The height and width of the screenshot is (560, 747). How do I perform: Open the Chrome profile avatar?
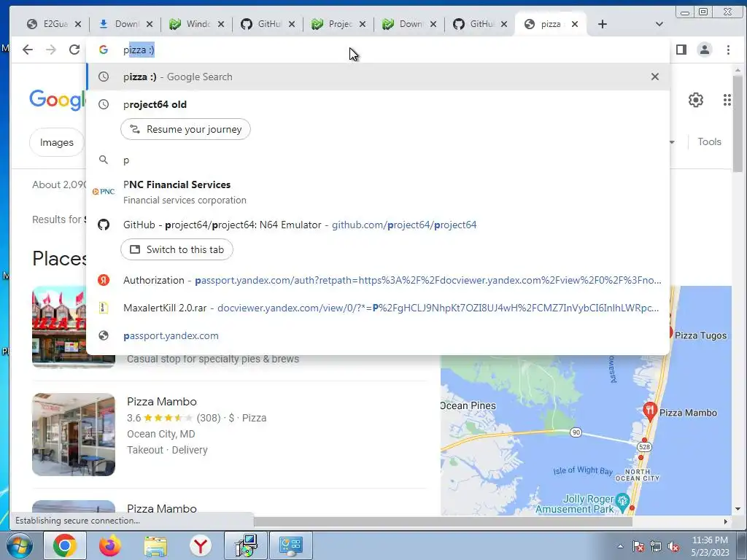tap(705, 50)
